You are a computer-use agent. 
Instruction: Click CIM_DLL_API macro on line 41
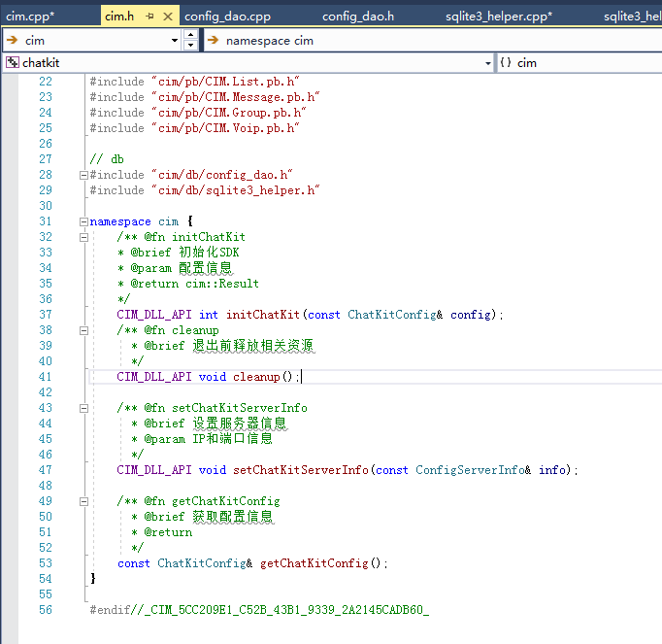click(x=154, y=377)
